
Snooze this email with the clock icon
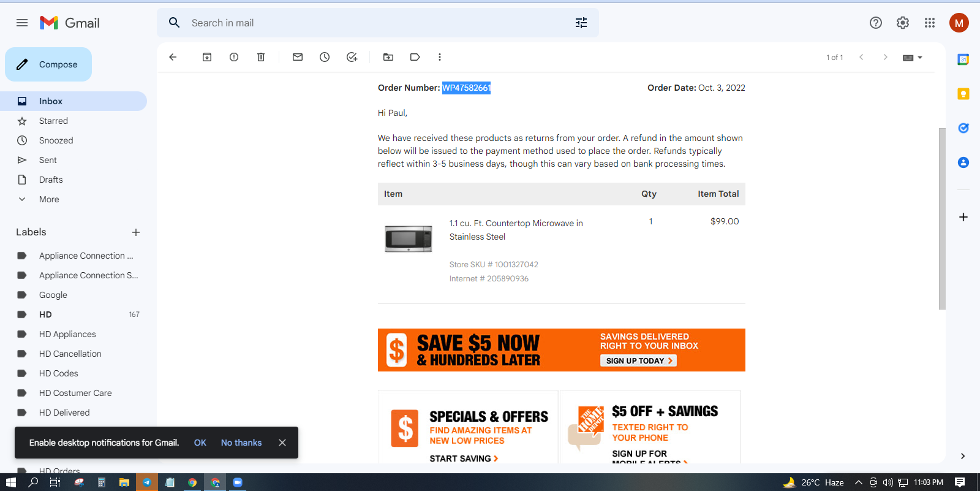(325, 57)
